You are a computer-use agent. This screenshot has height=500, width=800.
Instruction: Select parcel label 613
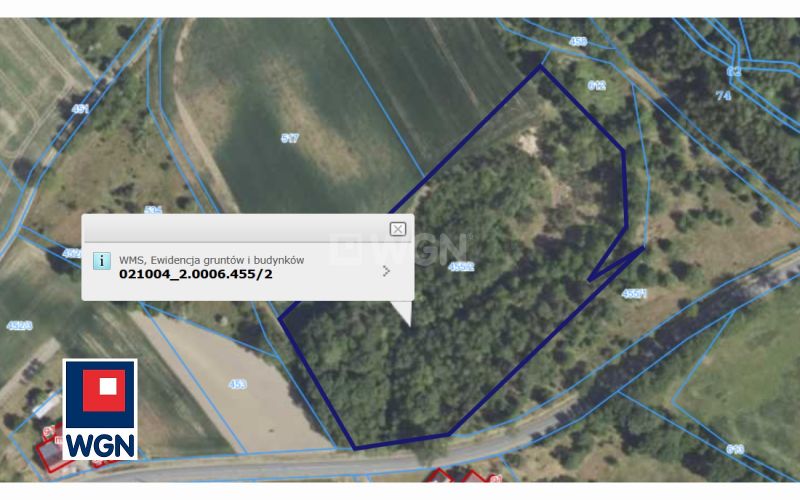pos(735,449)
